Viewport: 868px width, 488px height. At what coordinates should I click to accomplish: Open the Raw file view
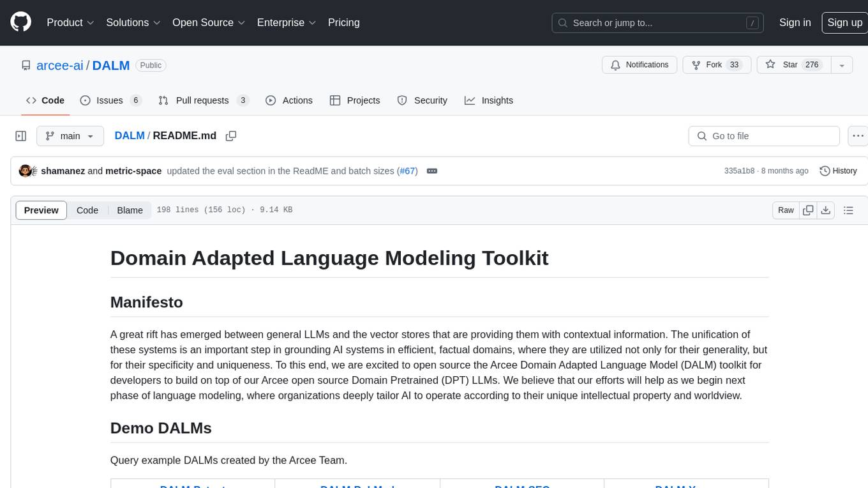[x=786, y=210]
